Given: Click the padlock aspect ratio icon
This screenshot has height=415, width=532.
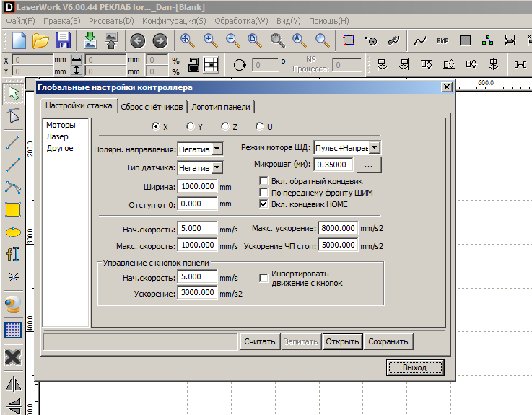Looking at the screenshot, I should 193,65.
